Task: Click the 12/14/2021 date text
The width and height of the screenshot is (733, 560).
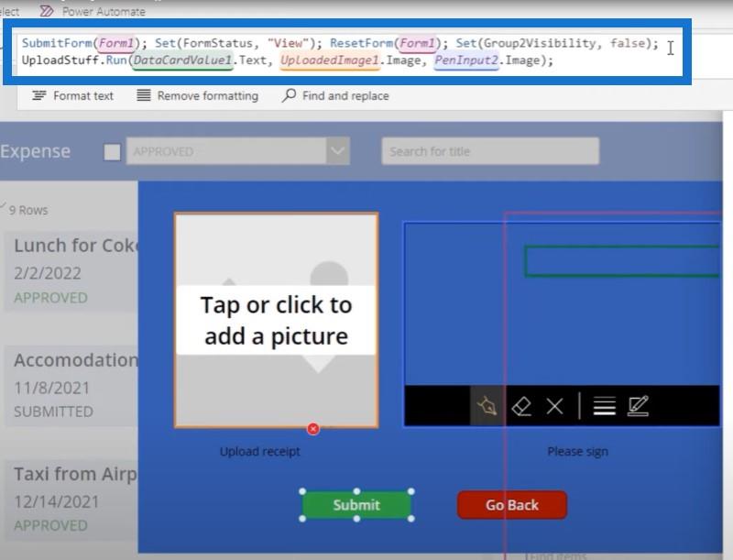Action: pos(57,502)
